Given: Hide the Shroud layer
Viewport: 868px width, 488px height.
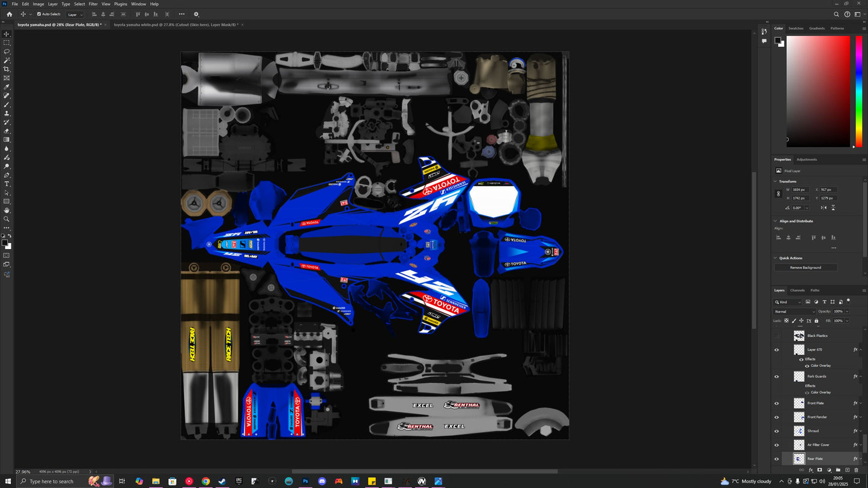Looking at the screenshot, I should tap(776, 431).
